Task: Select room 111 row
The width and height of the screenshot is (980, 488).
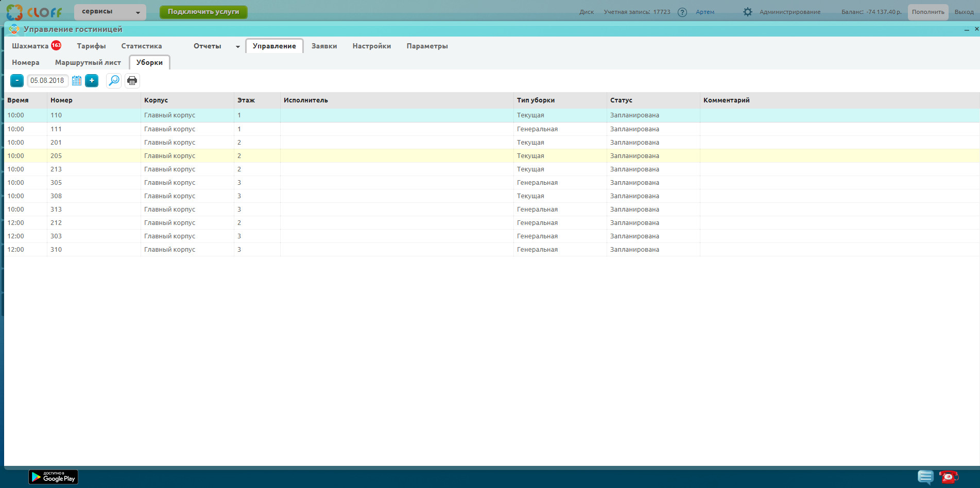Action: (492, 129)
